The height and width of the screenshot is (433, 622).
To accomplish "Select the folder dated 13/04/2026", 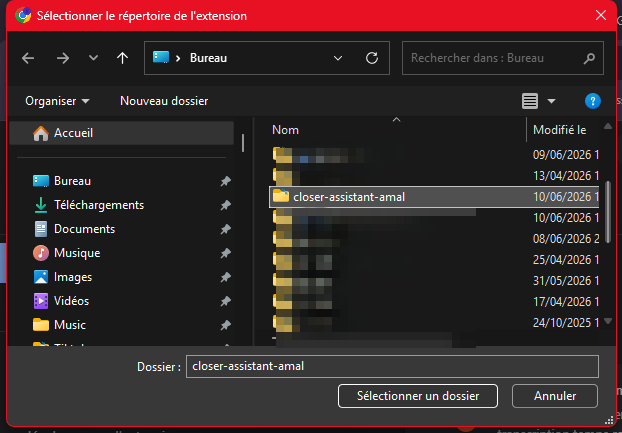I will [x=434, y=176].
